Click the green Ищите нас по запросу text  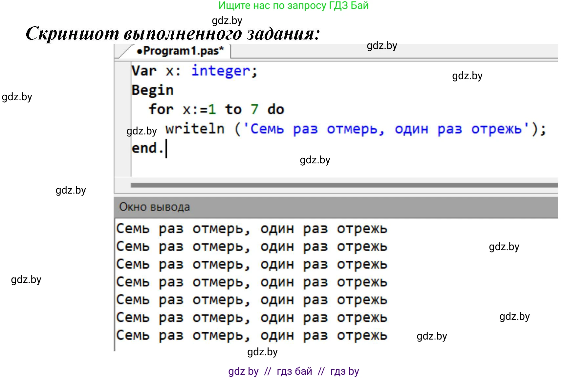tap(294, 6)
